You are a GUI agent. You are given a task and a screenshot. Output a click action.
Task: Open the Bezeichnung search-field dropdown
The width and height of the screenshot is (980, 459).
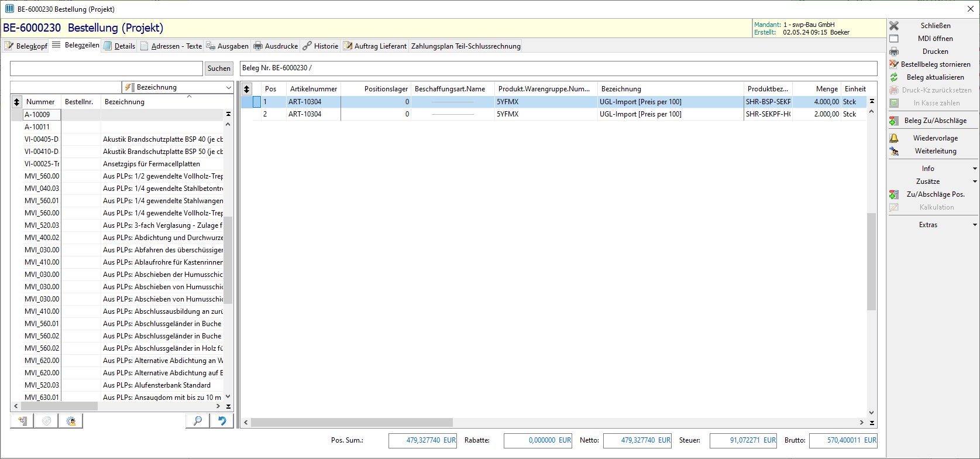point(228,87)
